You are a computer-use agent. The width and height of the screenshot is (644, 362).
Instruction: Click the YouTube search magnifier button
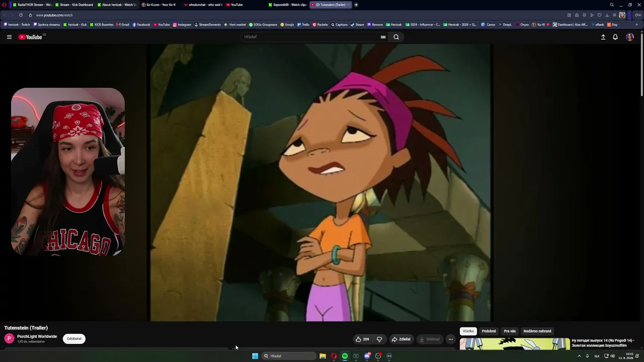396,37
